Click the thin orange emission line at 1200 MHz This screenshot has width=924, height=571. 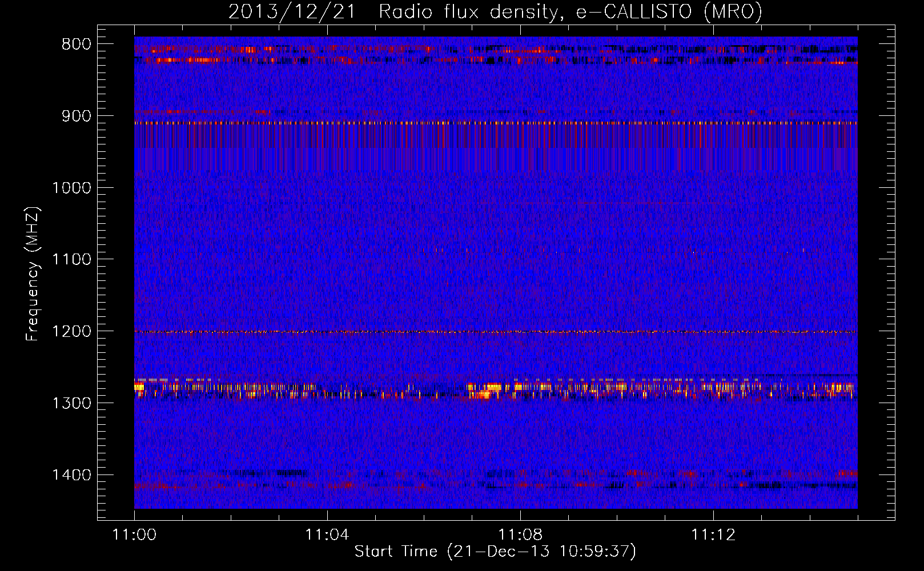[496, 332]
